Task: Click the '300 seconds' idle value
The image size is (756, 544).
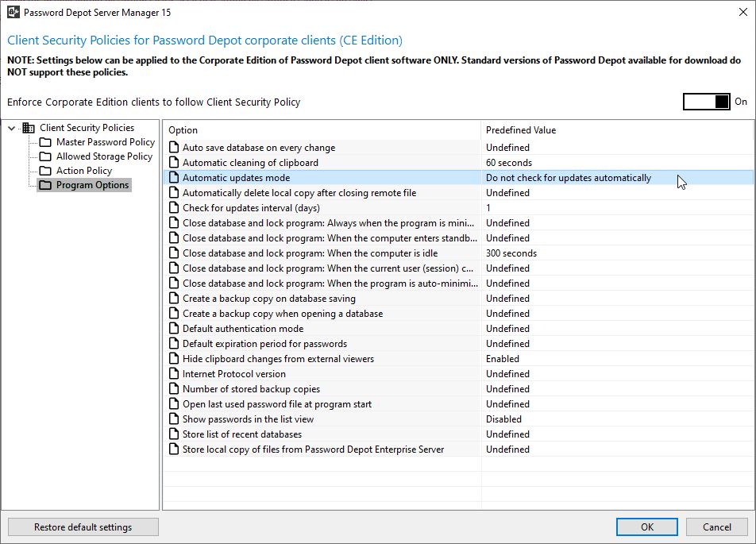Action: click(511, 253)
